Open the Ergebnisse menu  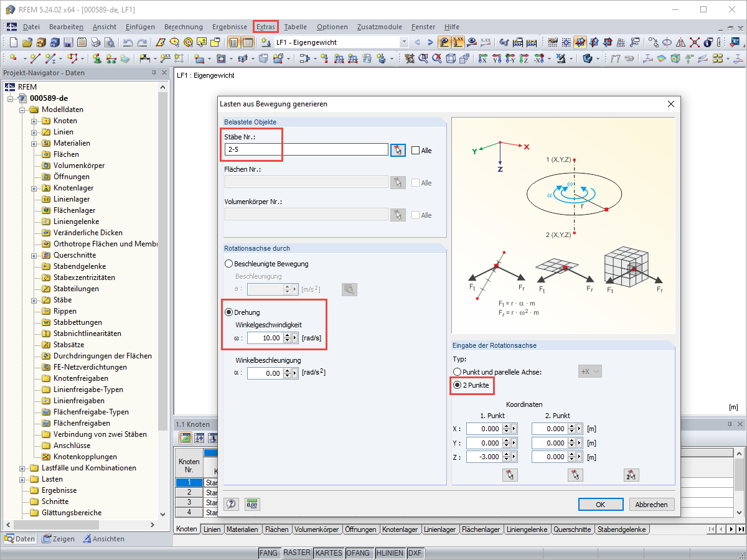click(230, 27)
